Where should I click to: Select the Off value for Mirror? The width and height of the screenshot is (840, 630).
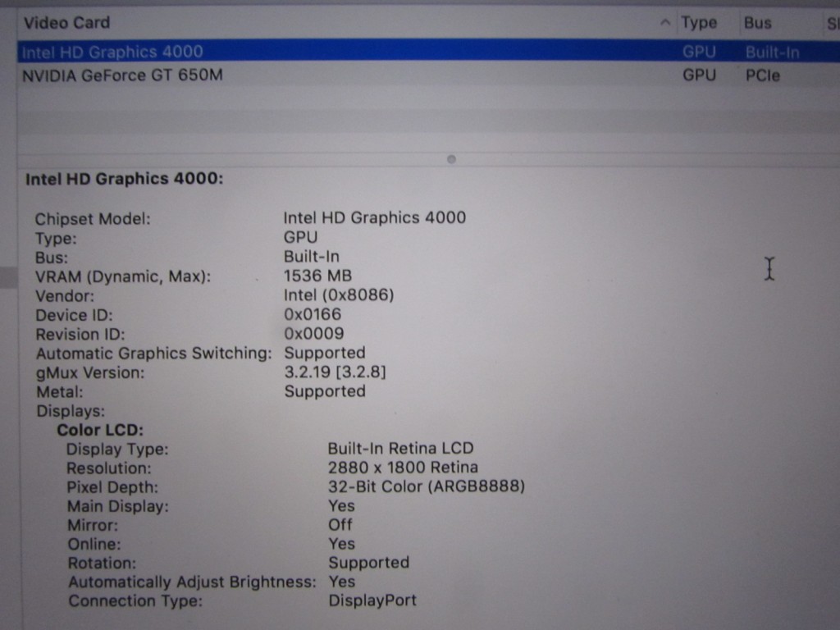click(340, 525)
